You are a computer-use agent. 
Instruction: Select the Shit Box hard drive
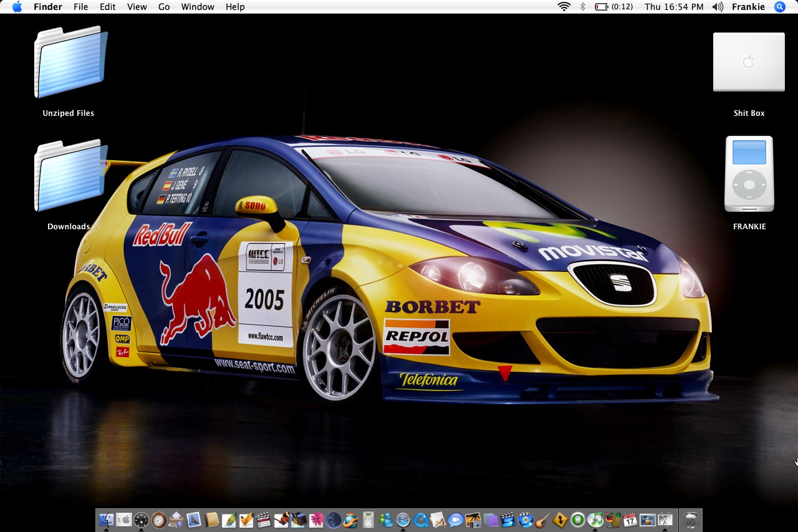[x=749, y=62]
